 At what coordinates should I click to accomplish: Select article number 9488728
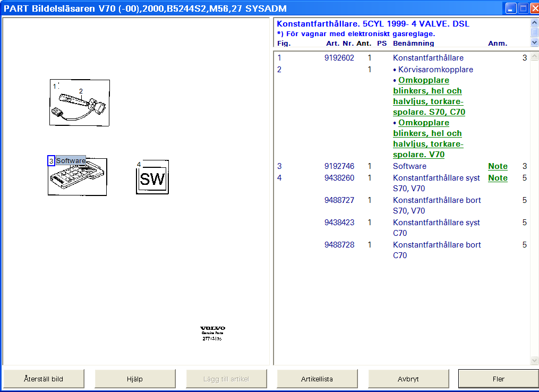coord(339,245)
